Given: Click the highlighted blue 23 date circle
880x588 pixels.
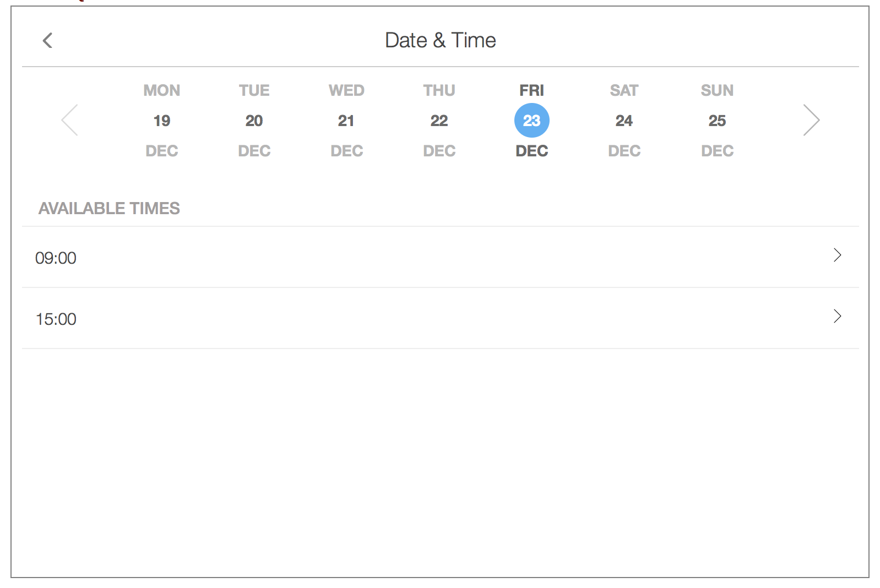Looking at the screenshot, I should (531, 121).
